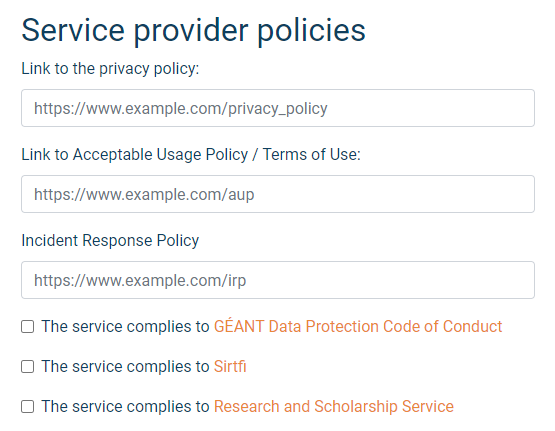
Task: Click the https://www.example.com/irp placeholder text
Action: pos(140,281)
